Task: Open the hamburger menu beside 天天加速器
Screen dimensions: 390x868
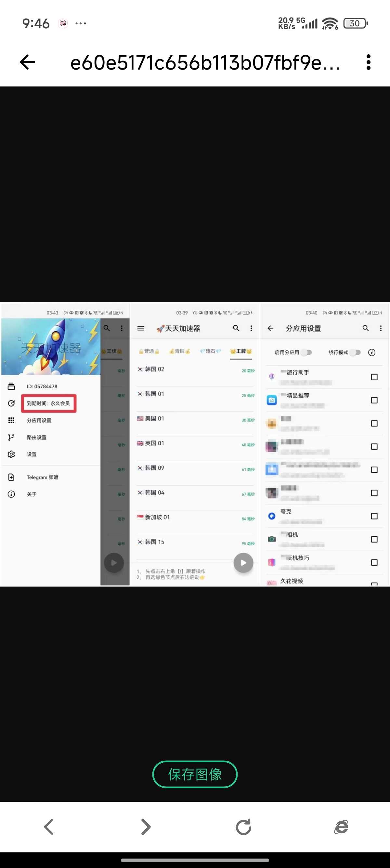Action: [141, 328]
